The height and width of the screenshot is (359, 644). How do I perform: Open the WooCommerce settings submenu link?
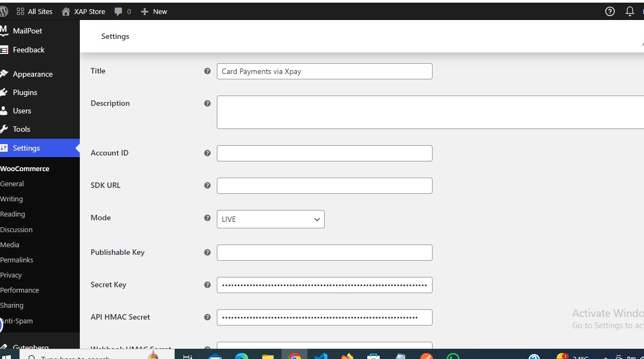[25, 168]
